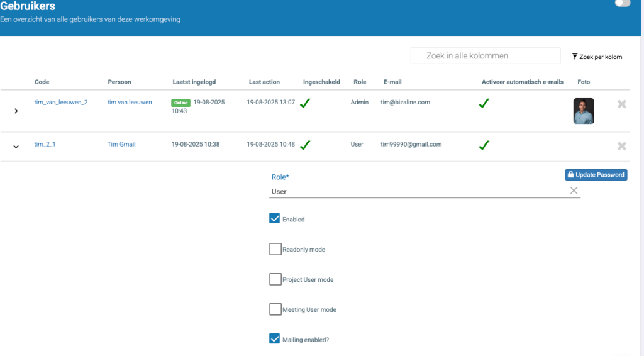Collapse the tim_2_1 row details
644x356 pixels.
click(16, 147)
